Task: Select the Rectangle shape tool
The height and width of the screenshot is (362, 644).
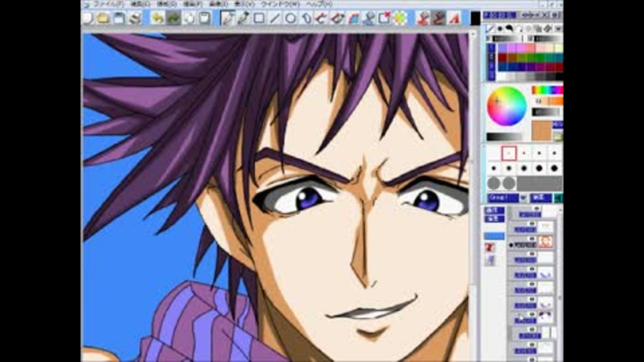Action: point(259,18)
